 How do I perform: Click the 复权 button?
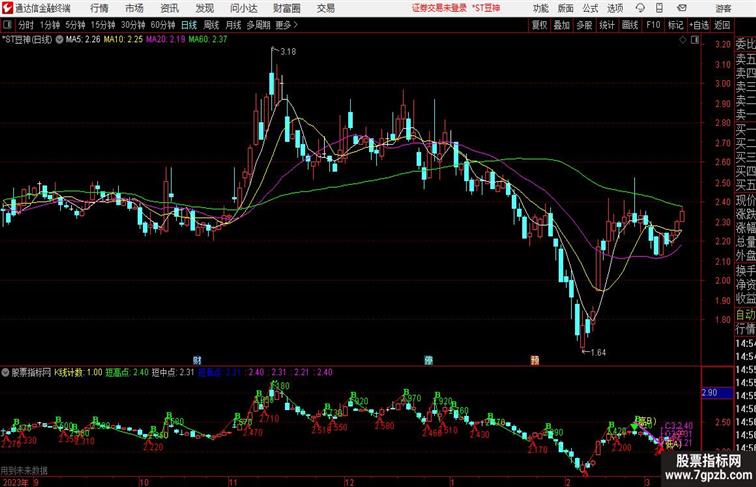coord(540,25)
